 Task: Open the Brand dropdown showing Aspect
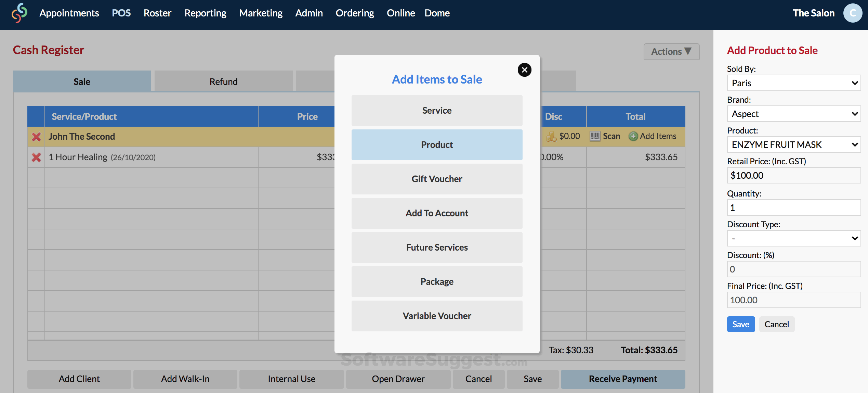[793, 114]
